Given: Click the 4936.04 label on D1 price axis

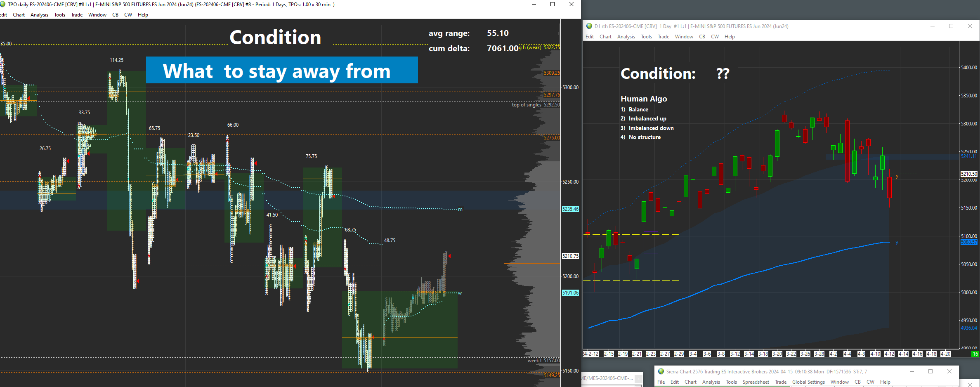Looking at the screenshot, I should (x=969, y=328).
